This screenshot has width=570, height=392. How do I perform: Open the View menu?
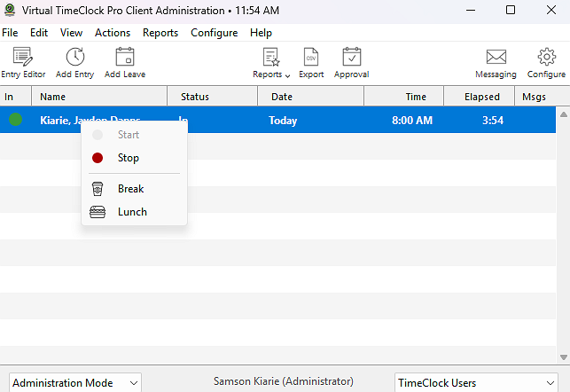tap(71, 33)
